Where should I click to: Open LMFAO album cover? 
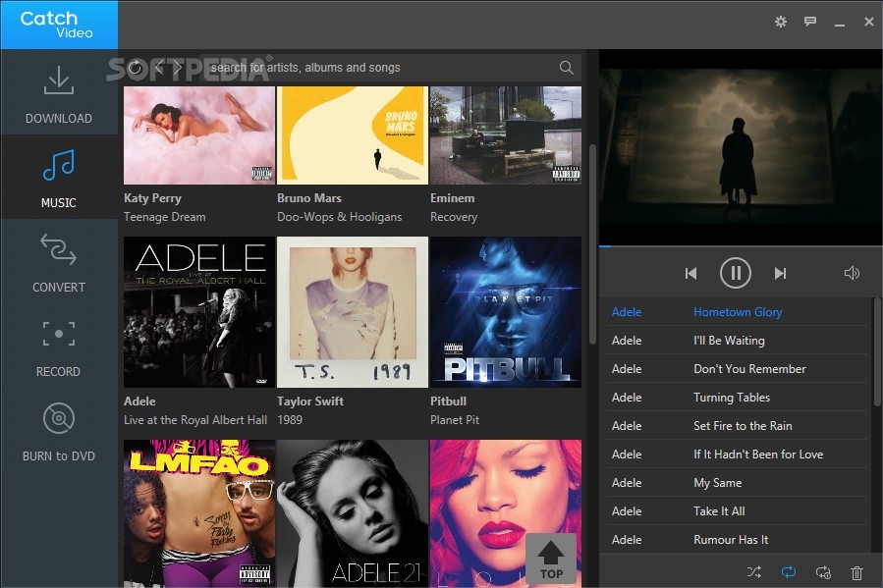199,513
